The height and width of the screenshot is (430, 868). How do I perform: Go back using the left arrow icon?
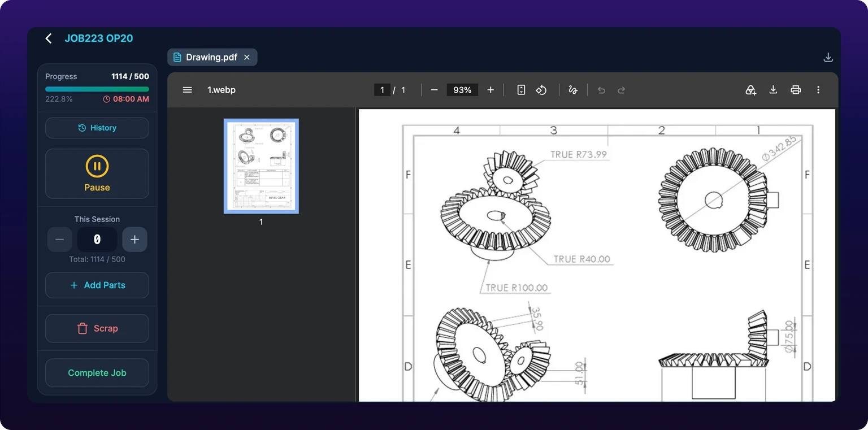coord(49,38)
